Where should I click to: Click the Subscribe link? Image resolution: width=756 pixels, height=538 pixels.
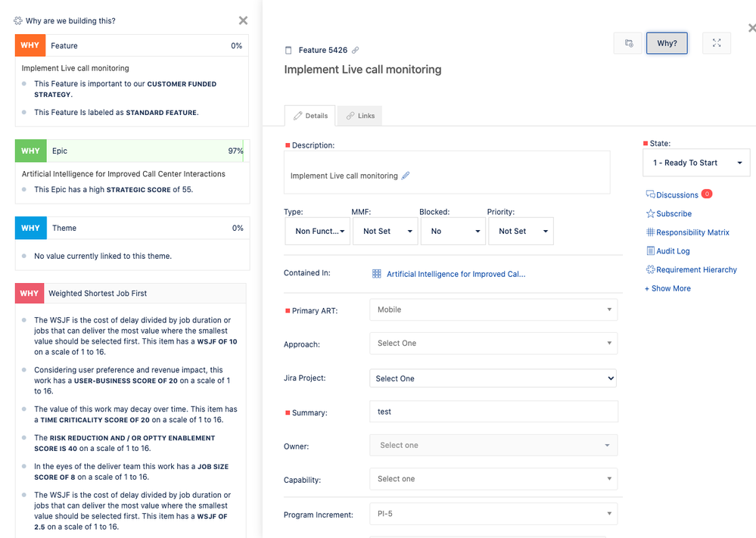click(x=674, y=213)
